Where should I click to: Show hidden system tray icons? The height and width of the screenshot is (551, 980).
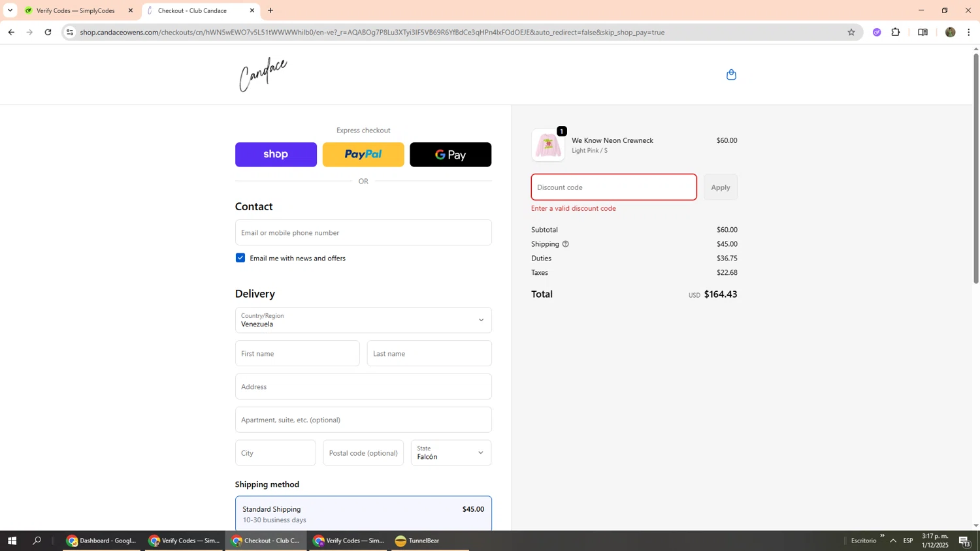pyautogui.click(x=893, y=541)
